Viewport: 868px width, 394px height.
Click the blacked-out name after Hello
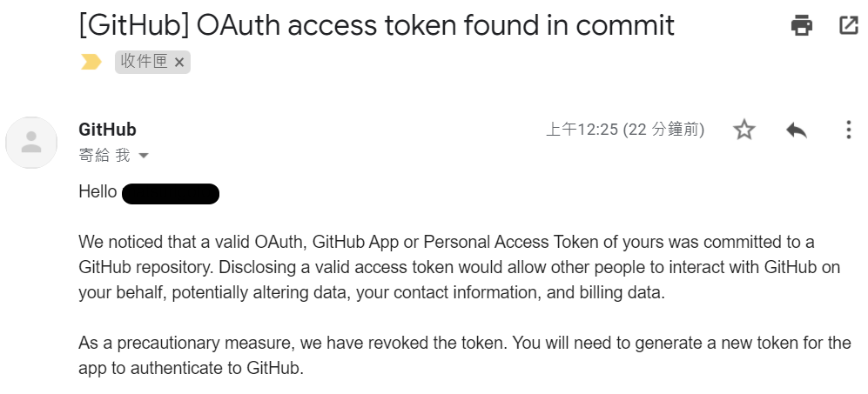point(170,192)
